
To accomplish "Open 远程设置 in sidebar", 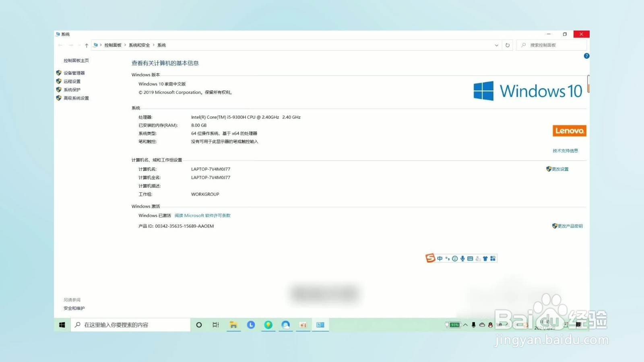I will click(72, 82).
